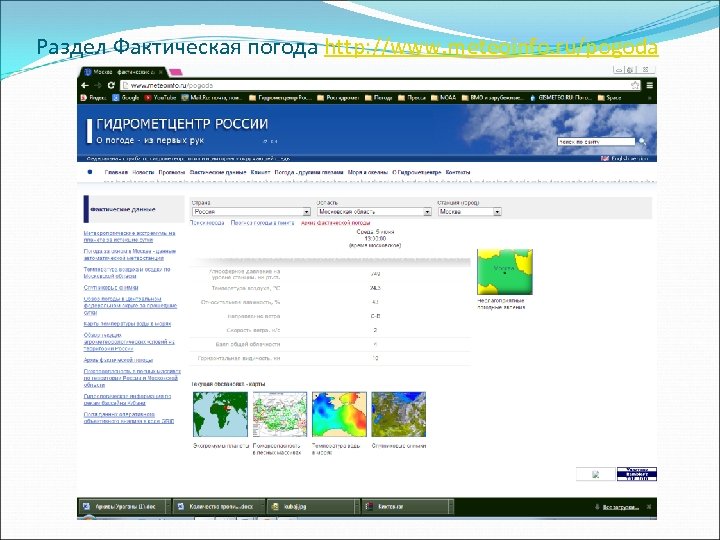The width and height of the screenshot is (720, 540).
Task: Open the О Гидрометцентре menu item
Action: click(416, 173)
